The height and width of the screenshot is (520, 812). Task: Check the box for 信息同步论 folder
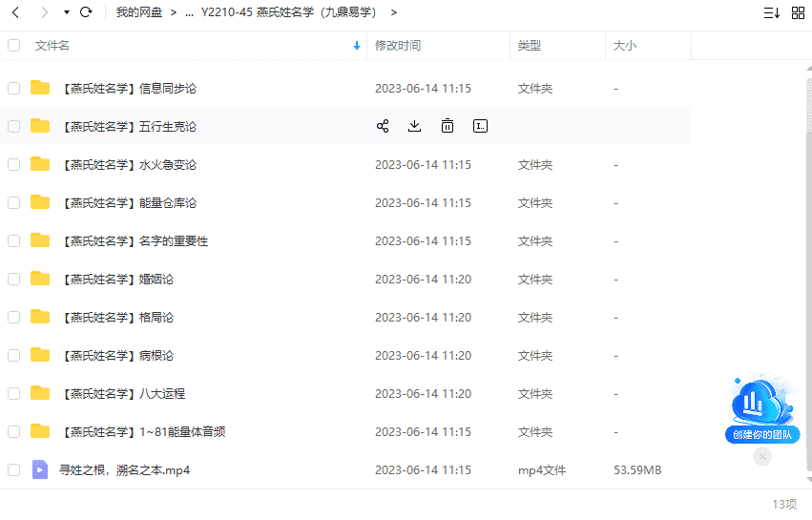point(13,88)
